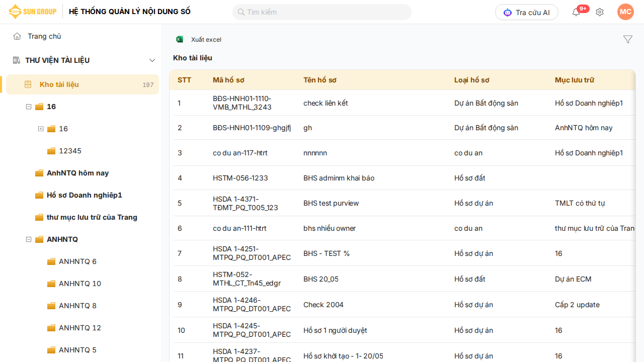Click folder icon of 12345

(51, 151)
